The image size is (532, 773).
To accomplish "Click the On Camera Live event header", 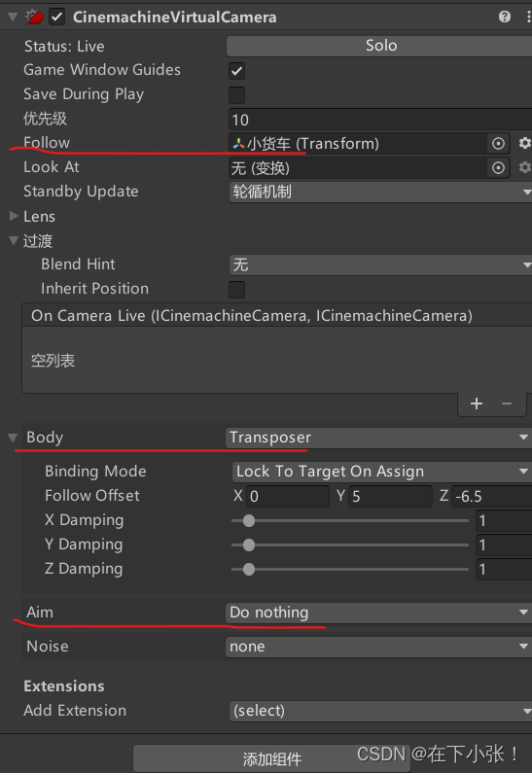I will pos(277,315).
